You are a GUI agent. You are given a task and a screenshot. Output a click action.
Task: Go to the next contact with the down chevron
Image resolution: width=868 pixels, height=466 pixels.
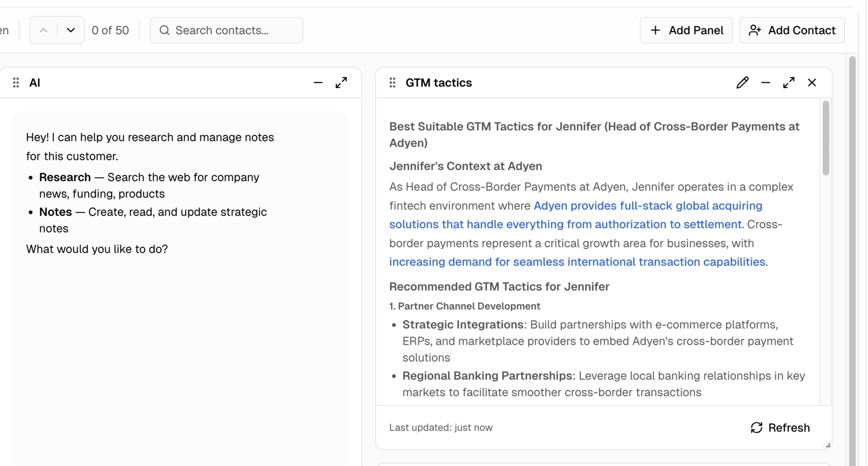click(71, 30)
